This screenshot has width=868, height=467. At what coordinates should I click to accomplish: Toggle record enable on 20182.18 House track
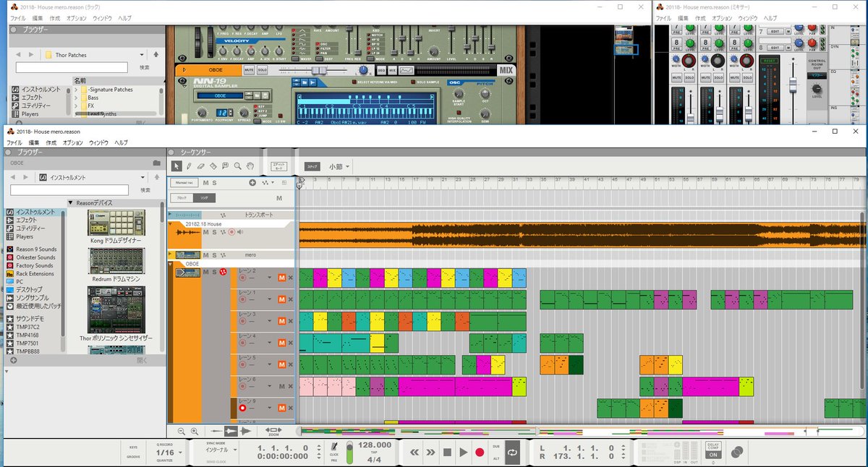tap(231, 232)
